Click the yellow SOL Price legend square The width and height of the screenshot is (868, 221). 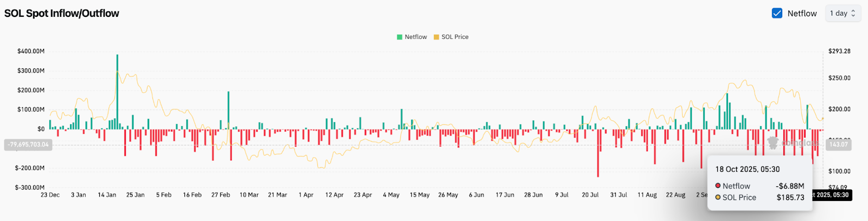point(436,37)
